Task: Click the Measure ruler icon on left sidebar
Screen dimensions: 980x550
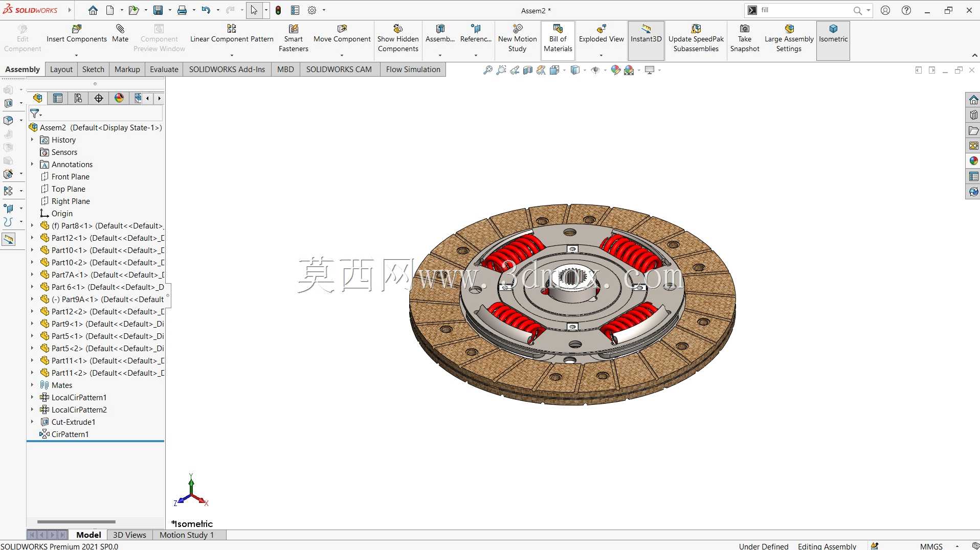Action: click(9, 239)
